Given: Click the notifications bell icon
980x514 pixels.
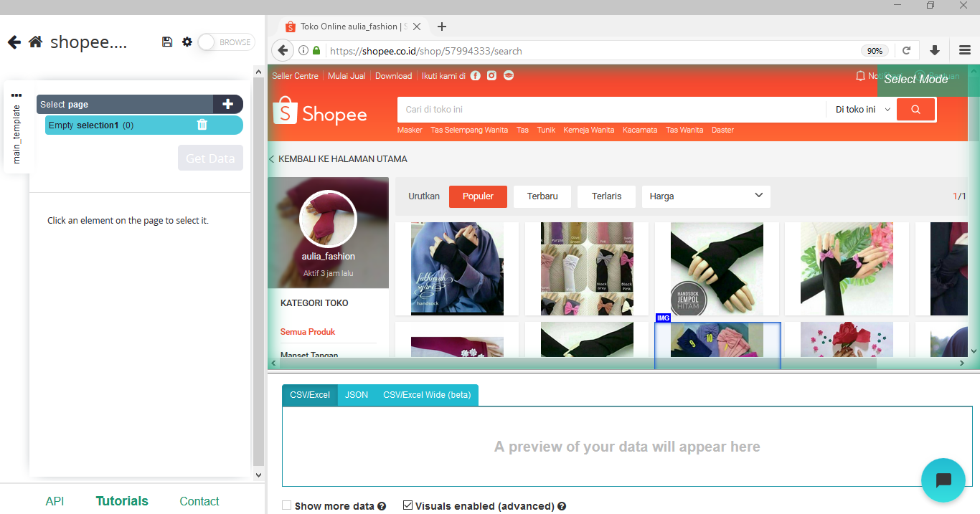Looking at the screenshot, I should [860, 76].
